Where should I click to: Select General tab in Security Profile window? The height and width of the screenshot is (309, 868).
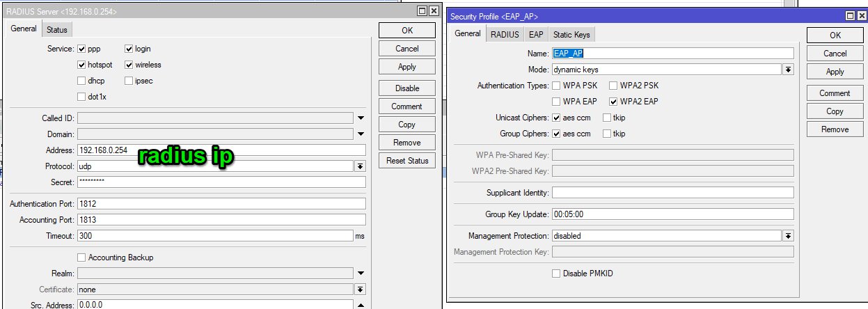(x=468, y=33)
